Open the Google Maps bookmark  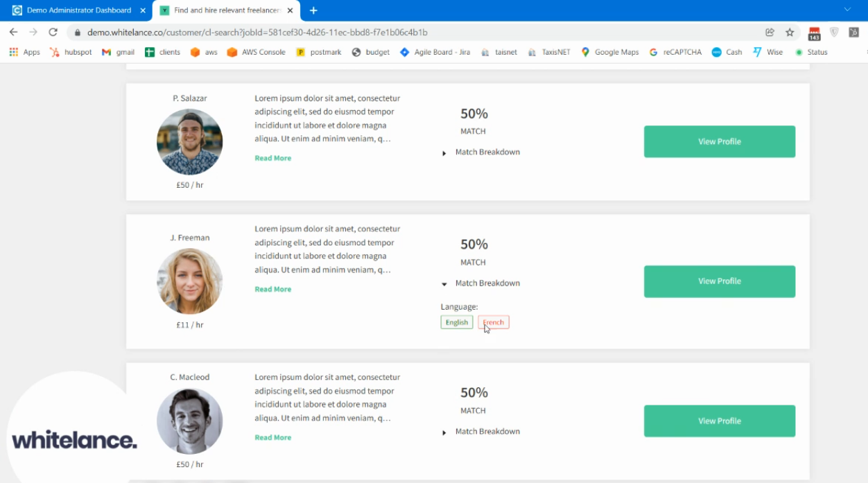click(x=610, y=52)
